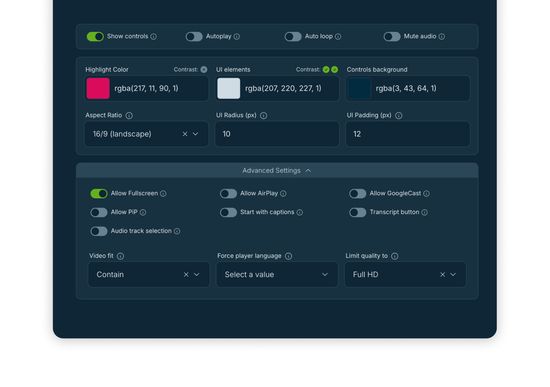Click the info icon beside Autoplay
The width and height of the screenshot is (550, 387).
pos(237,36)
